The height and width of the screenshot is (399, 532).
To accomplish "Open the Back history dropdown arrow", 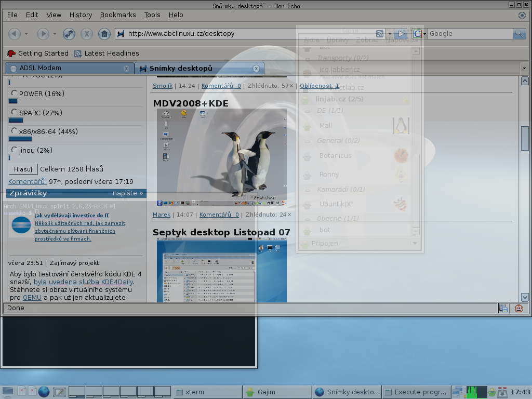I will click(x=26, y=34).
